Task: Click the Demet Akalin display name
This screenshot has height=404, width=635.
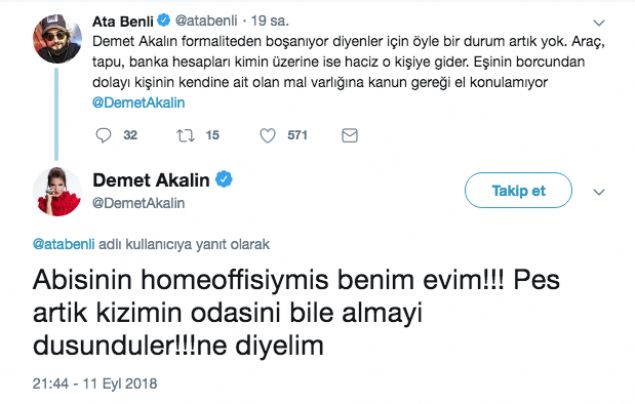Action: pos(155,180)
